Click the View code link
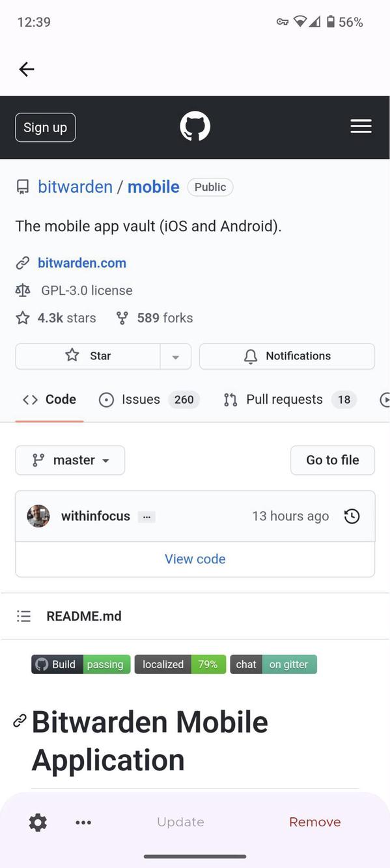Screen dimensions: 390x868 point(195,559)
